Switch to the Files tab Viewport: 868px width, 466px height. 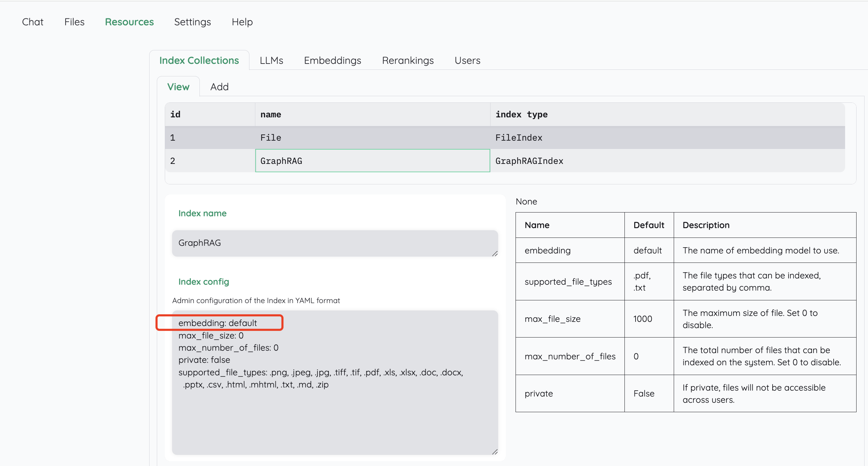pyautogui.click(x=74, y=22)
